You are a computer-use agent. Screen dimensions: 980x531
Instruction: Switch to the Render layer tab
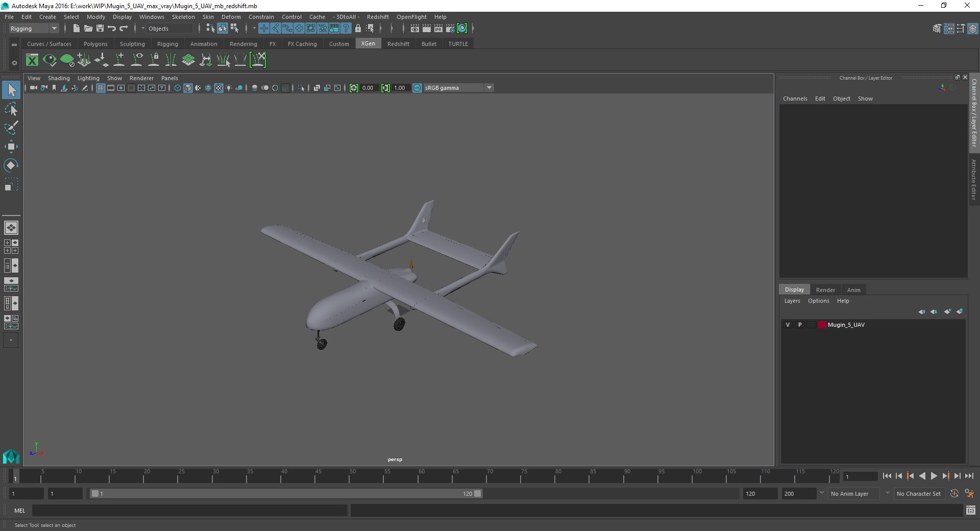[825, 289]
